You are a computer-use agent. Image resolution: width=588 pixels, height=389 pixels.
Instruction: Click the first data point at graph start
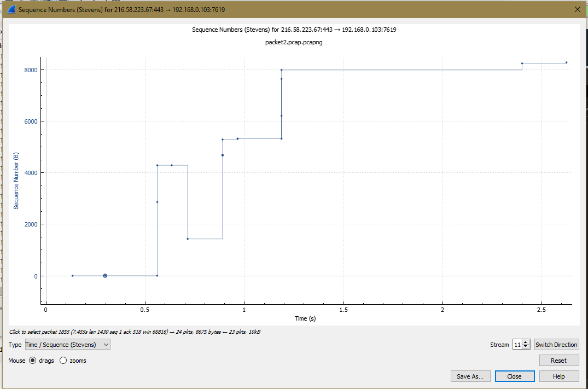pos(72,276)
